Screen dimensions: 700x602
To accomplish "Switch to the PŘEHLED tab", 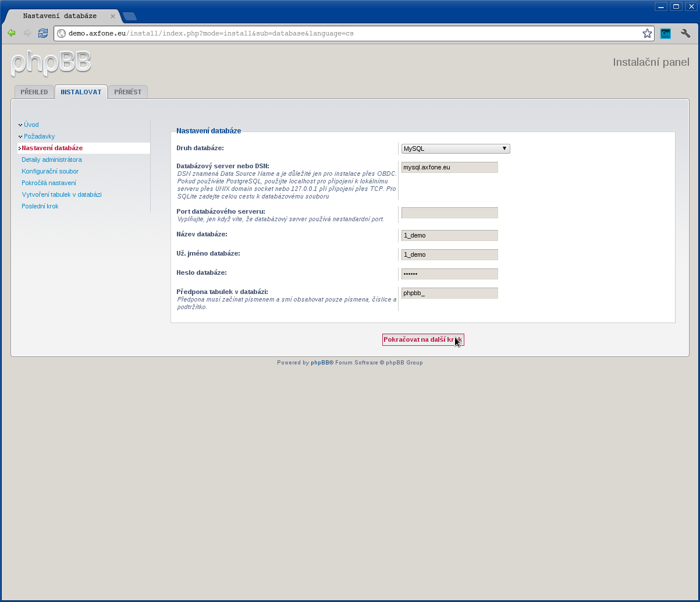I will (x=34, y=91).
